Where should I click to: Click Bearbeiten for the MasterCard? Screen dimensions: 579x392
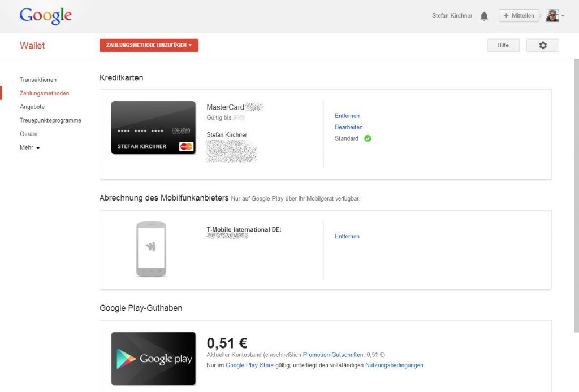[348, 127]
